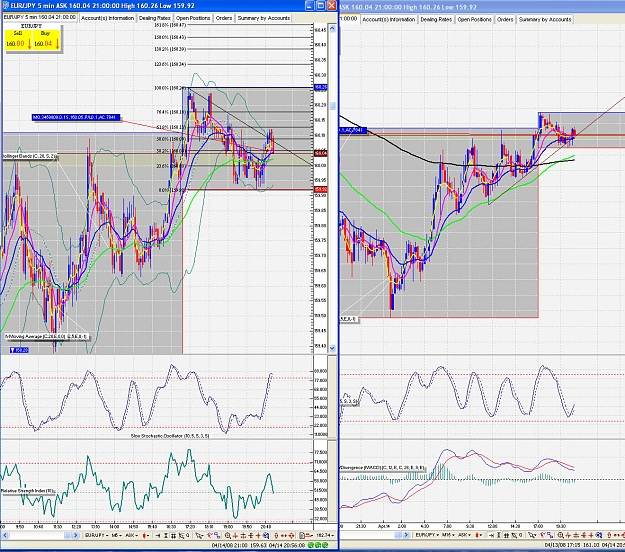Toggle the grid icon in left chart toolbar
Screen dimensions: 625x552
tap(173, 535)
